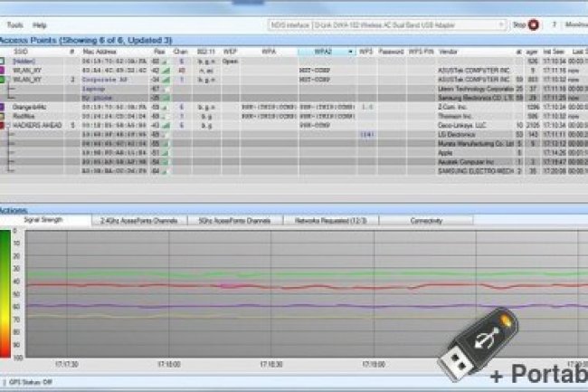
Task: Open the Tools menu
Action: tap(15, 25)
